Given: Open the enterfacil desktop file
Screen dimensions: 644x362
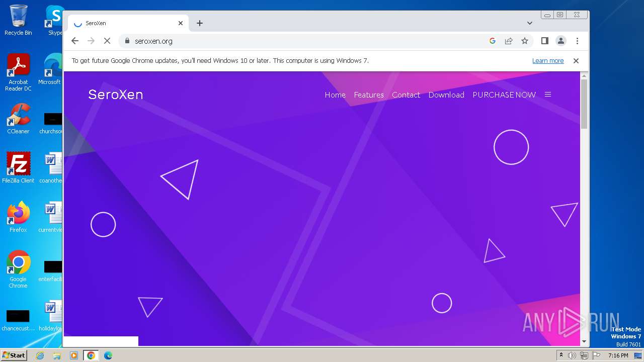Looking at the screenshot, I should pyautogui.click(x=51, y=270).
